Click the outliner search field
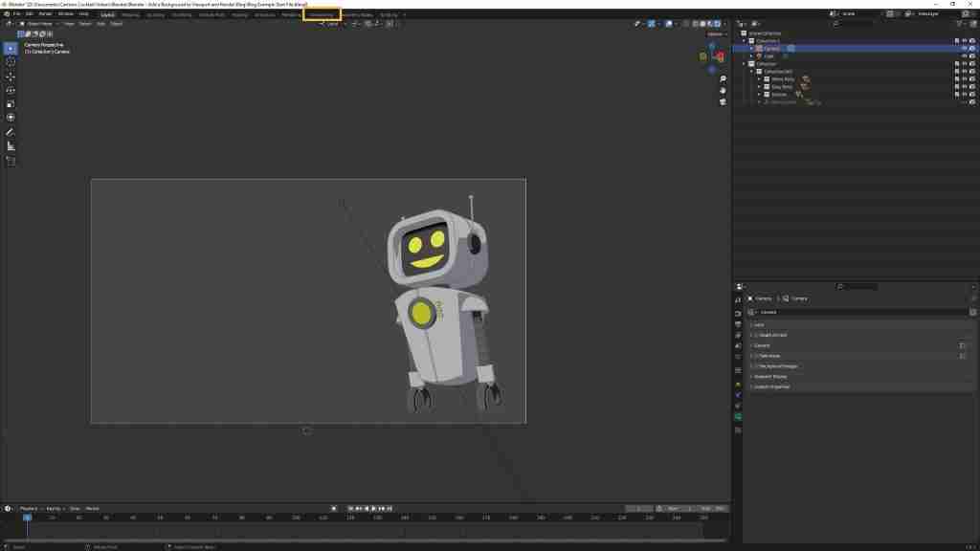980x551 pixels. point(853,24)
